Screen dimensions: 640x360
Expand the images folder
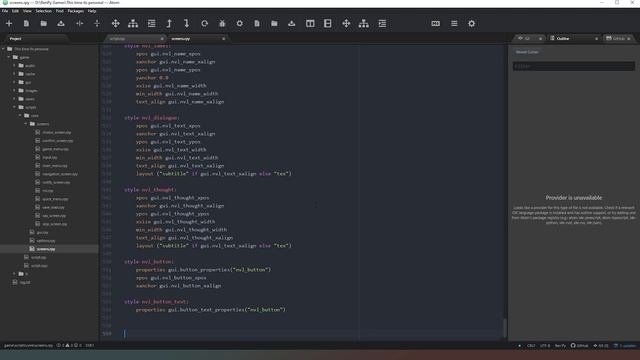point(14,91)
